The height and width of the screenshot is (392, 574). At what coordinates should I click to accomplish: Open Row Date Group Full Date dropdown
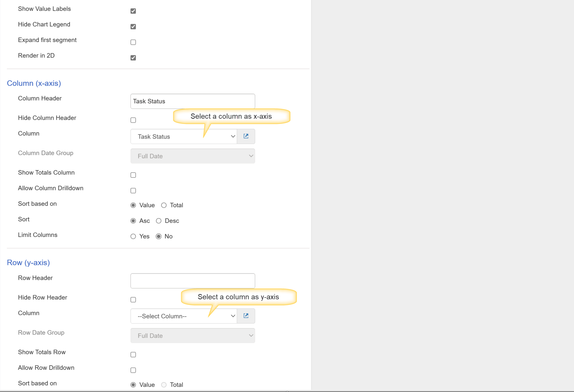point(193,335)
